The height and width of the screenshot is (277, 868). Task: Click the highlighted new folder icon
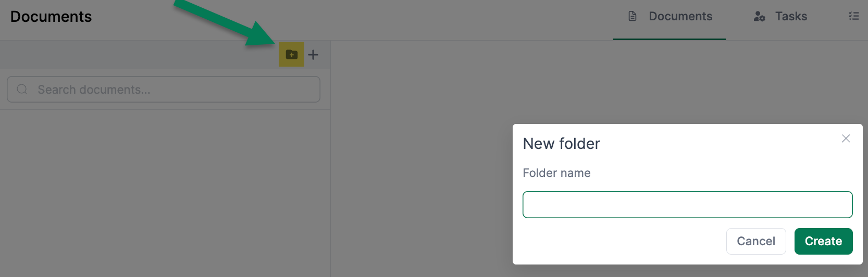pos(291,55)
